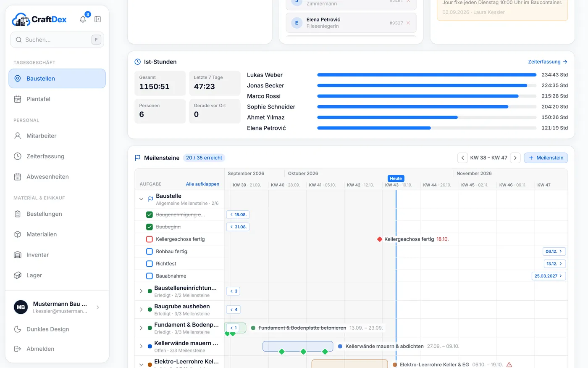Open the Zeiterfassung link in Ist-Stunden
This screenshot has width=588, height=368.
click(x=548, y=62)
